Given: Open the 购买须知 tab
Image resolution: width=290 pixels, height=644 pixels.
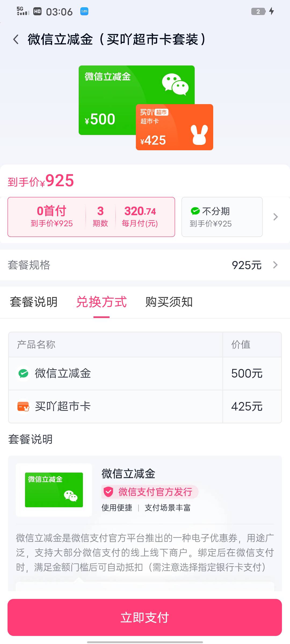Looking at the screenshot, I should 169,302.
